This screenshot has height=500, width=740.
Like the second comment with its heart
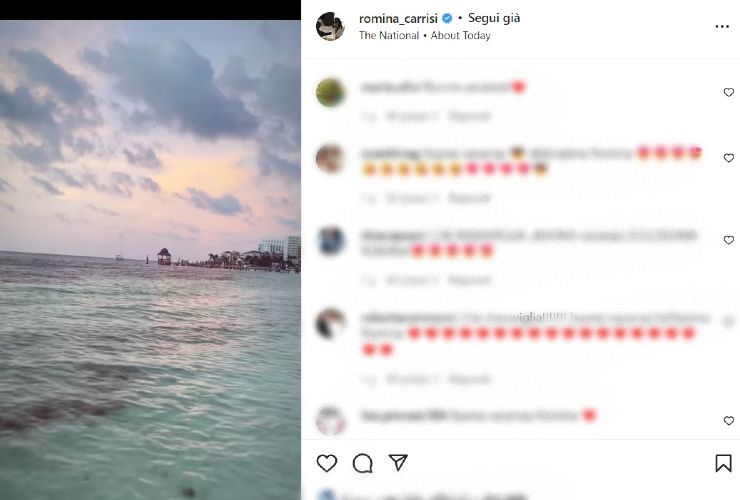728,158
